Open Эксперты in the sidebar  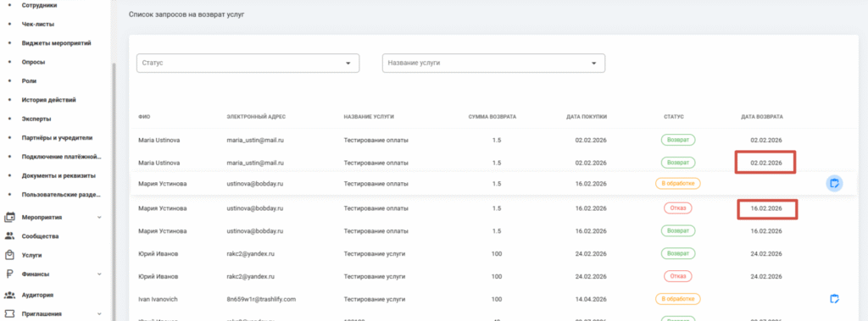[36, 119]
